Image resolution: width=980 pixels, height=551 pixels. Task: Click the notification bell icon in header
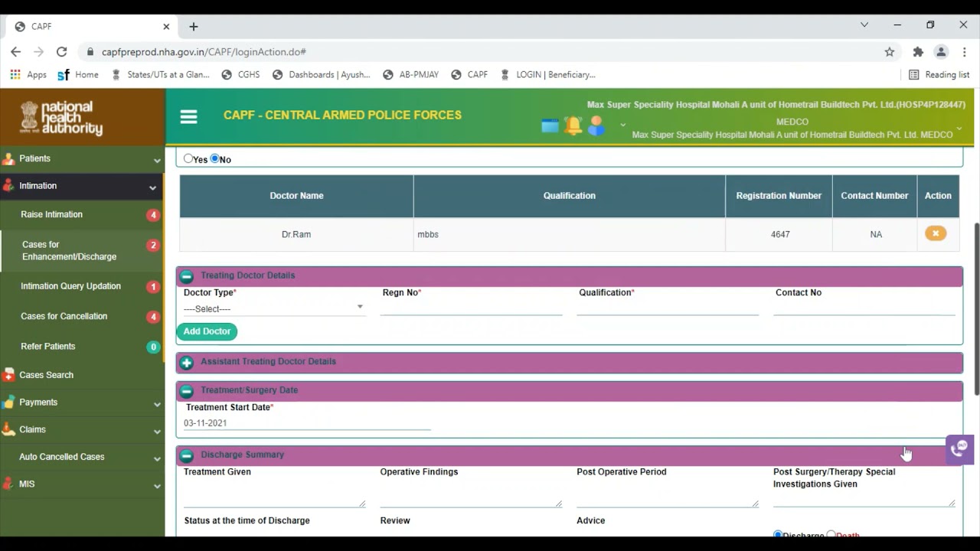tap(573, 126)
